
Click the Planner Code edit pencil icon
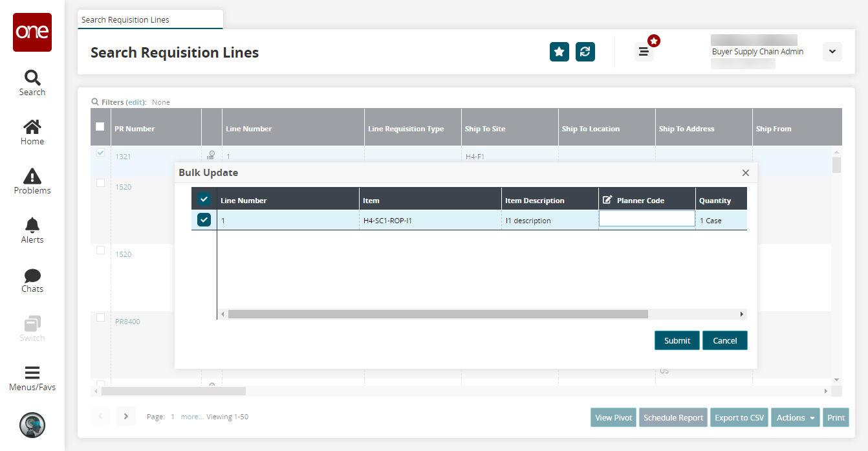(x=607, y=200)
